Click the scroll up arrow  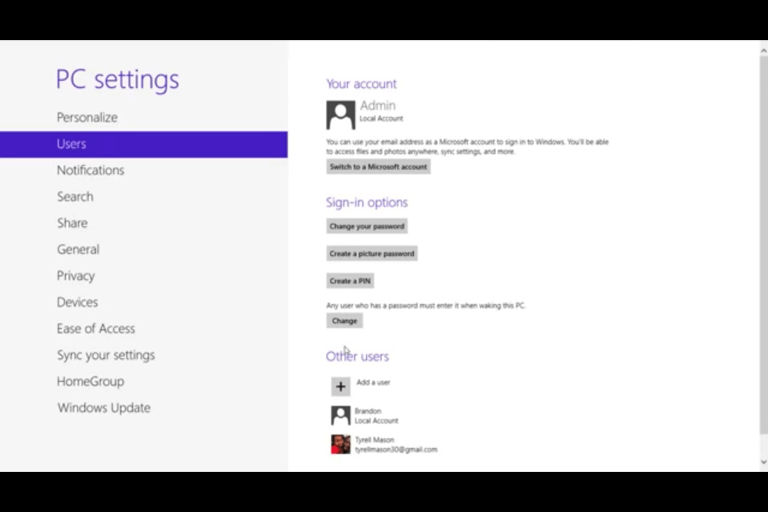coord(763,50)
